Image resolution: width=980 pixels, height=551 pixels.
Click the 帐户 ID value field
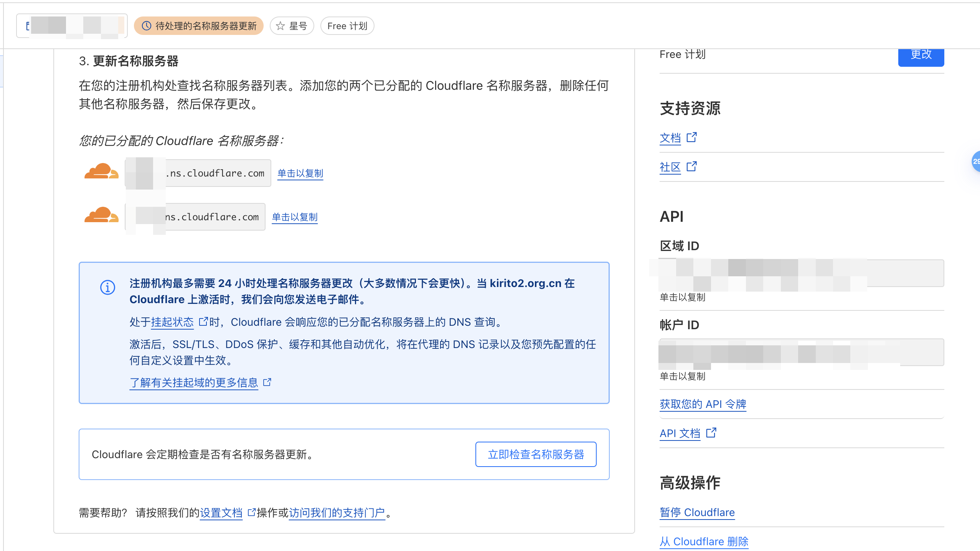tap(801, 352)
